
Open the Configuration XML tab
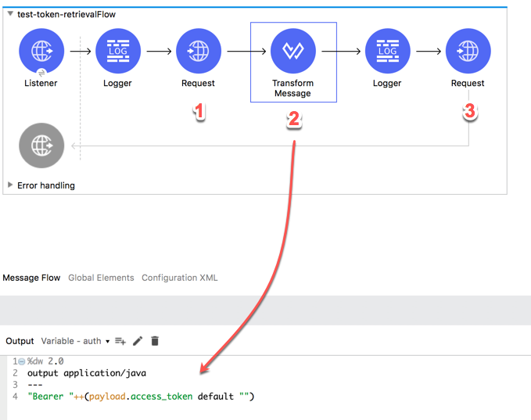click(179, 278)
